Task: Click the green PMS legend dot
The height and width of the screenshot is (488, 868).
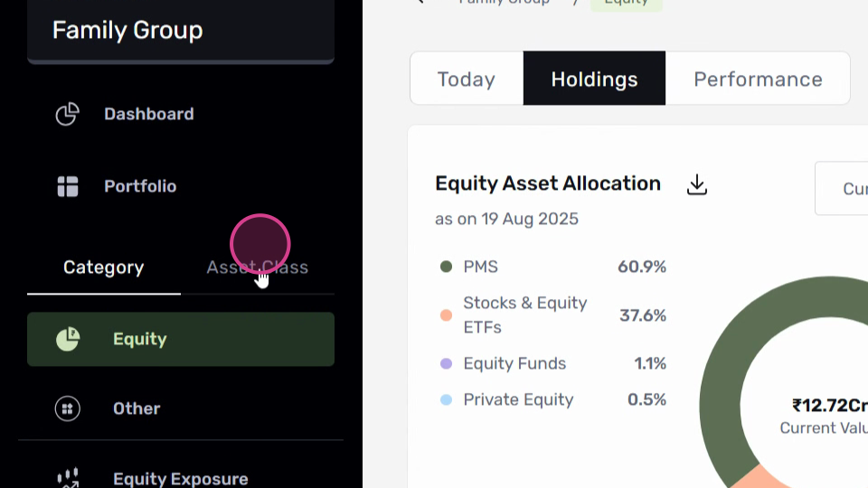Action: [x=446, y=267]
